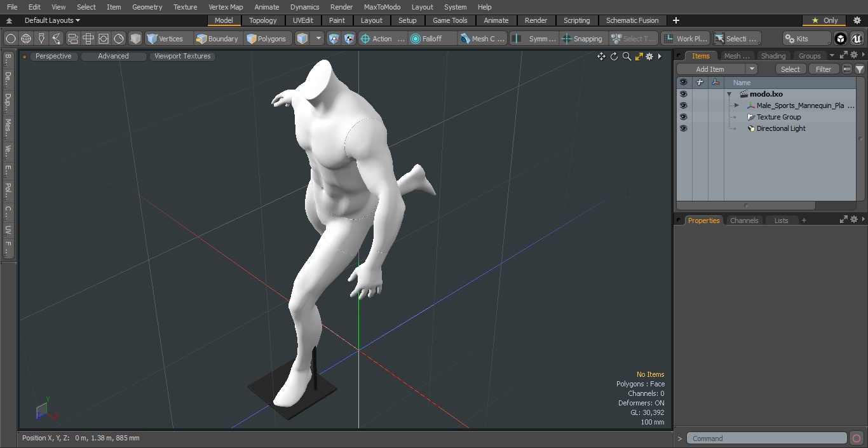868x448 pixels.
Task: Click the viewport rotate icon
Action: 614,57
